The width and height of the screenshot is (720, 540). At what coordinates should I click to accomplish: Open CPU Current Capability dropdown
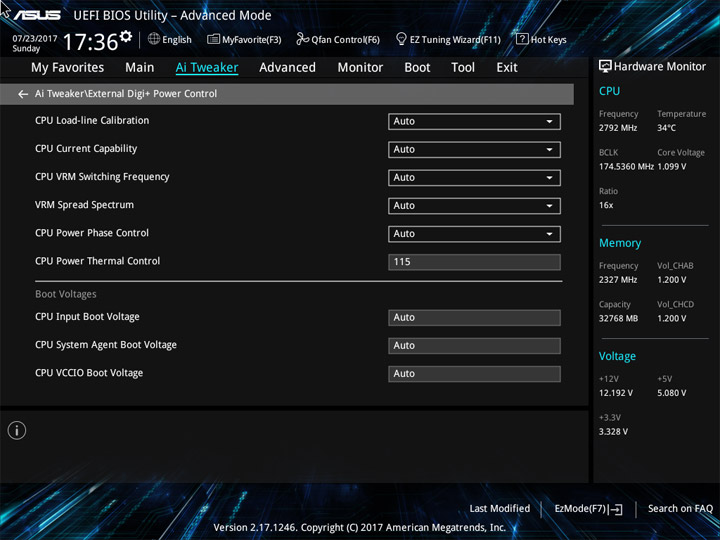tap(474, 149)
